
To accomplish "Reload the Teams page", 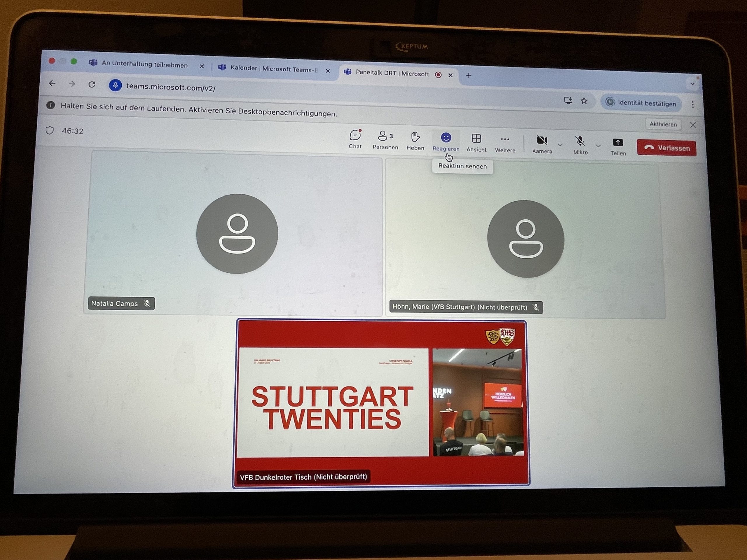I will pyautogui.click(x=92, y=84).
